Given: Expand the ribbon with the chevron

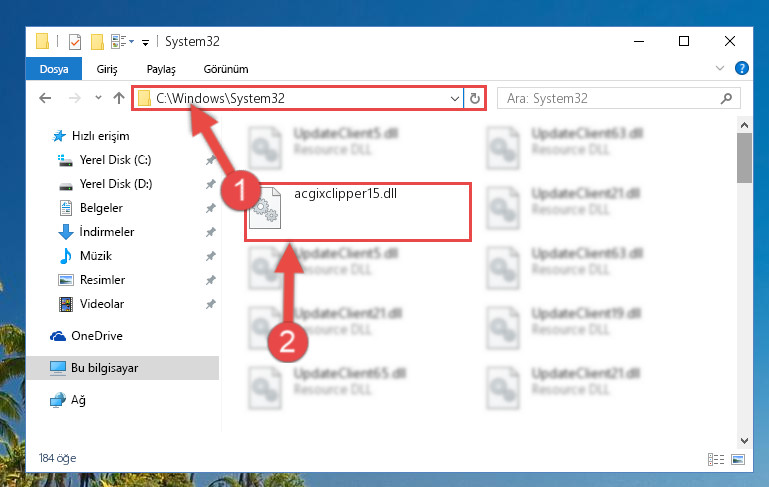Looking at the screenshot, I should (x=719, y=68).
